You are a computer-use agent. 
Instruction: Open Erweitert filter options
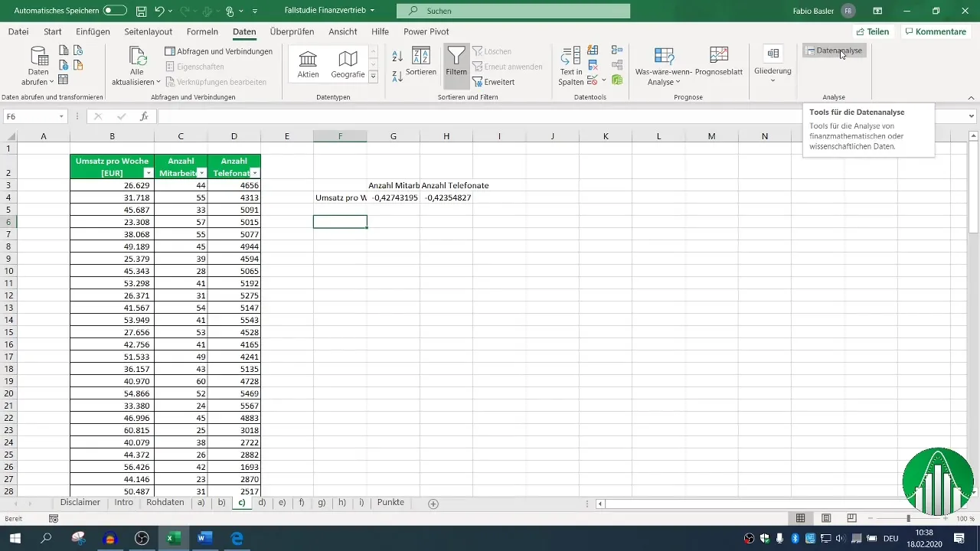494,82
